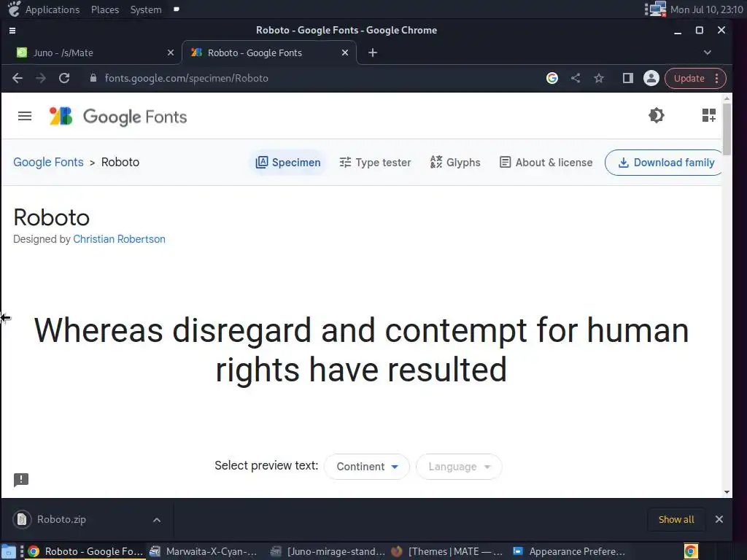This screenshot has height=560, width=747.
Task: Bookmark this page with the star icon
Action: pos(599,78)
